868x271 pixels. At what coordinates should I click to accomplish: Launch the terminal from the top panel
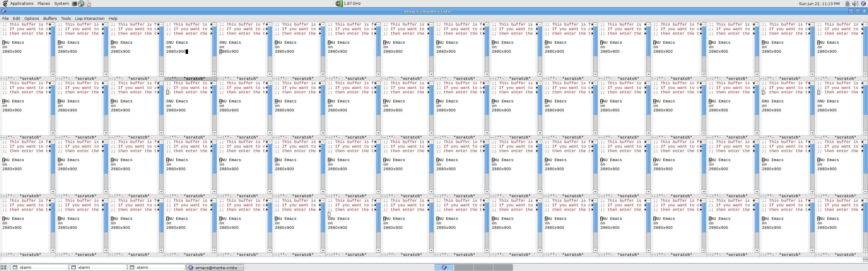coord(74,4)
